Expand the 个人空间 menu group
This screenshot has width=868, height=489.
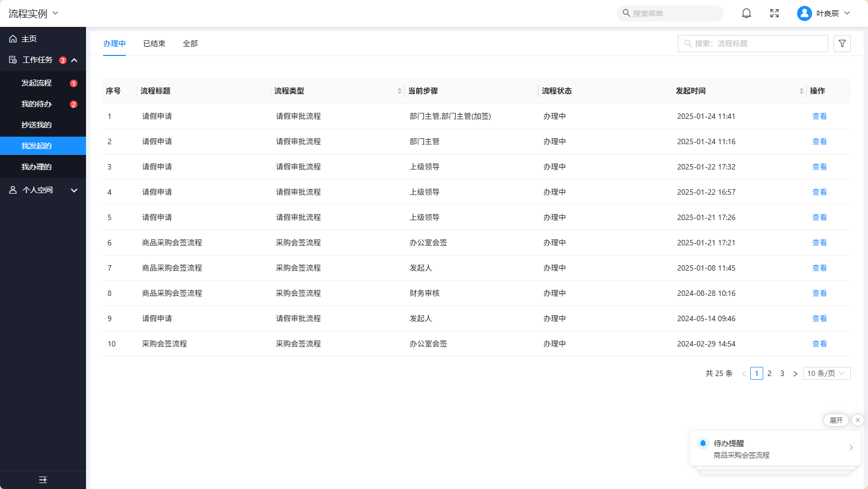tap(74, 190)
